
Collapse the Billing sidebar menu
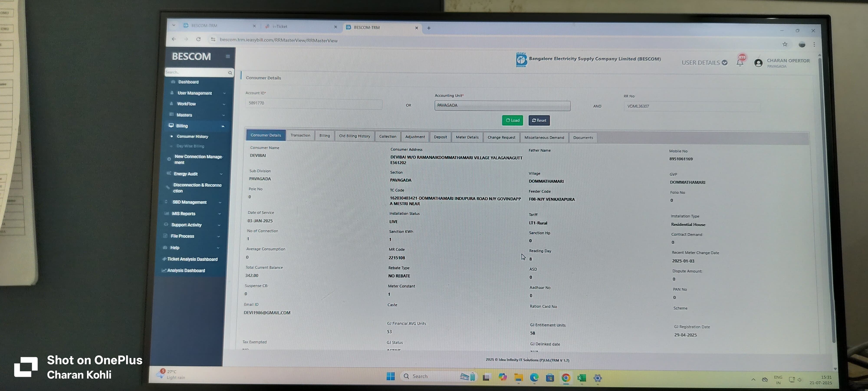tap(196, 126)
